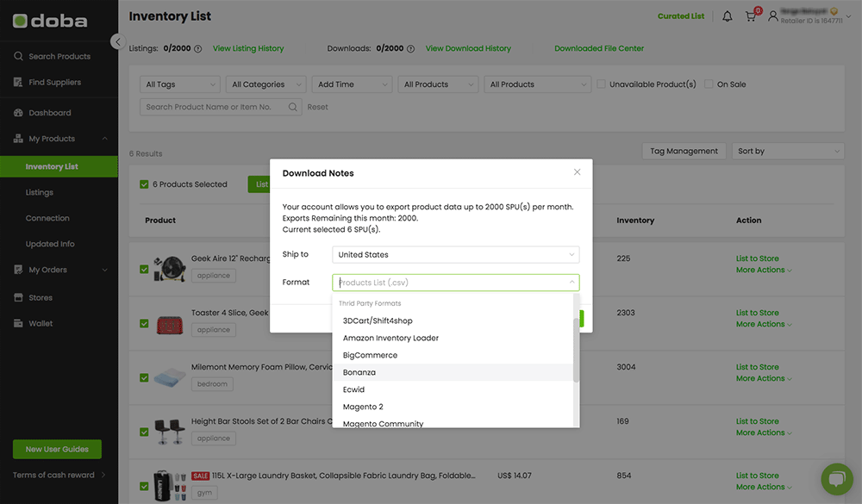
Task: Select Bonanza from the format list
Action: [x=359, y=372]
